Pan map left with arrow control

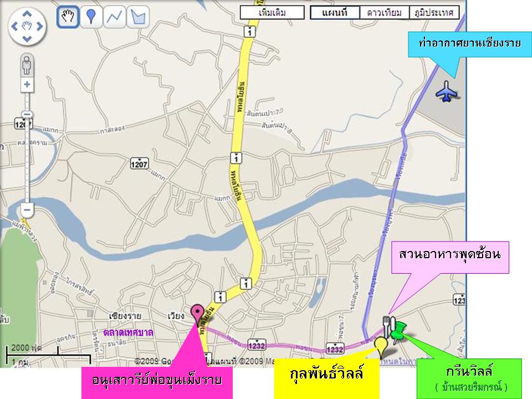click(14, 26)
